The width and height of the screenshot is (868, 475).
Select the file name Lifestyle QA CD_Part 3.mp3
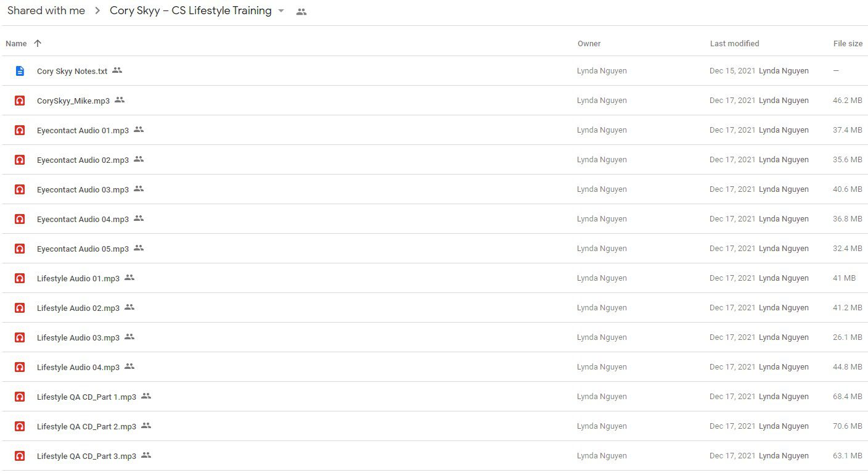point(86,456)
